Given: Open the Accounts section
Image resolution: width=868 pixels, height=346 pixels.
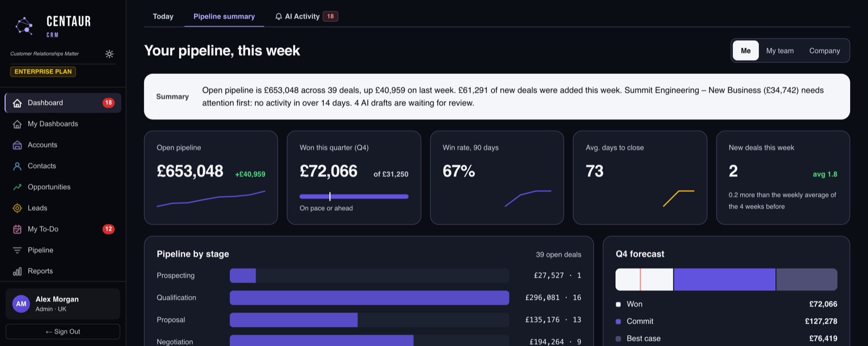Looking at the screenshot, I should [x=63, y=145].
